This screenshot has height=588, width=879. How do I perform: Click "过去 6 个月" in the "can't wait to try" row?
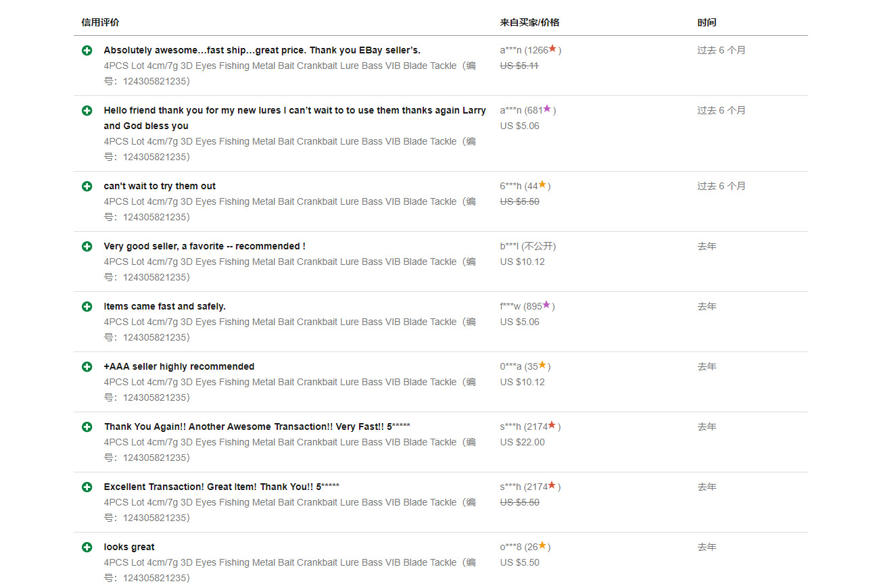click(721, 186)
